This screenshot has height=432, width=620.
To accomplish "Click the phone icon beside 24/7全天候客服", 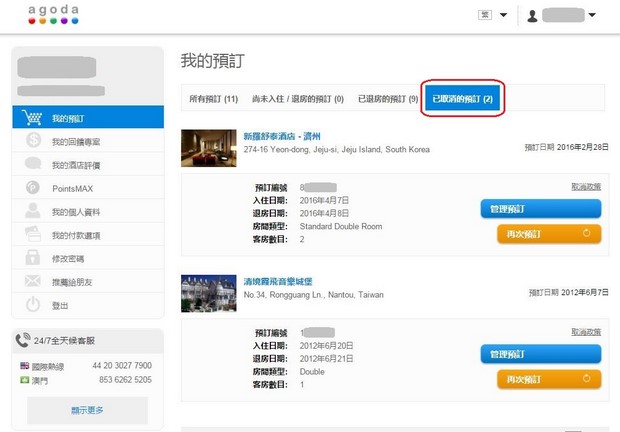I will click(23, 340).
